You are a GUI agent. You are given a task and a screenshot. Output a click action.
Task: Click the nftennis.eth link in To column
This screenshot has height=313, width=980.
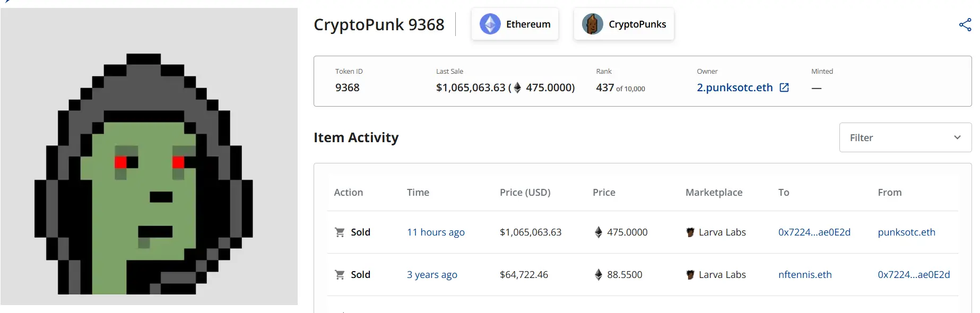(x=805, y=275)
